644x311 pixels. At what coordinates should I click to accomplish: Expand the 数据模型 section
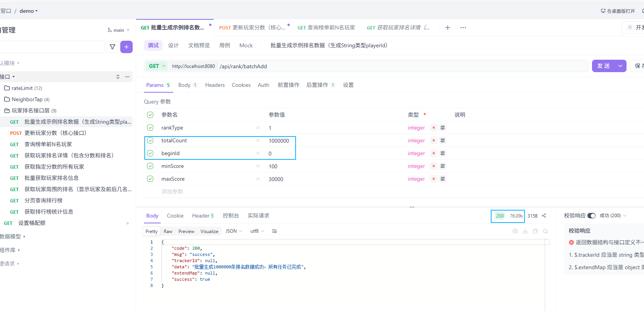(x=12, y=237)
